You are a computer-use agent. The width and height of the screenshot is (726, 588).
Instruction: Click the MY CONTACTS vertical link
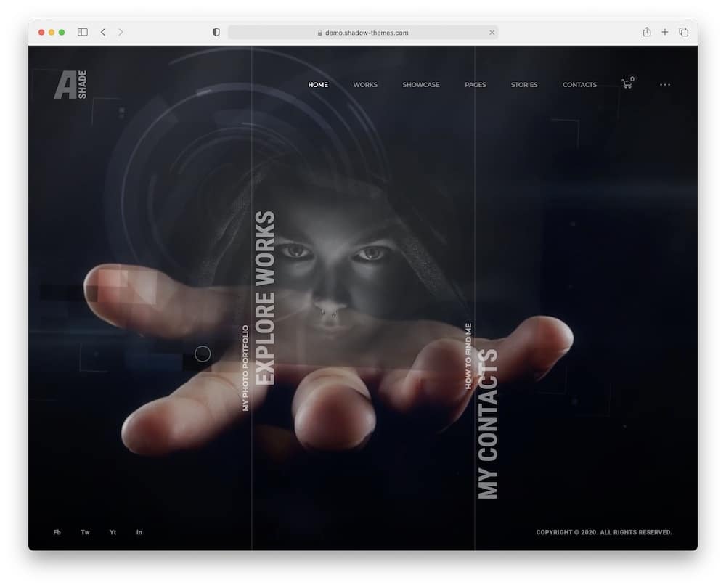tap(488, 424)
